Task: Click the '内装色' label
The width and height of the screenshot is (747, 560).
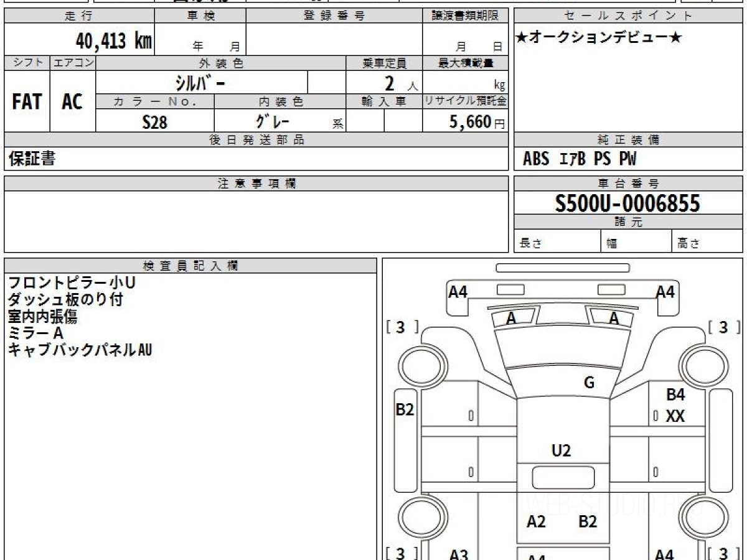Action: (x=280, y=101)
